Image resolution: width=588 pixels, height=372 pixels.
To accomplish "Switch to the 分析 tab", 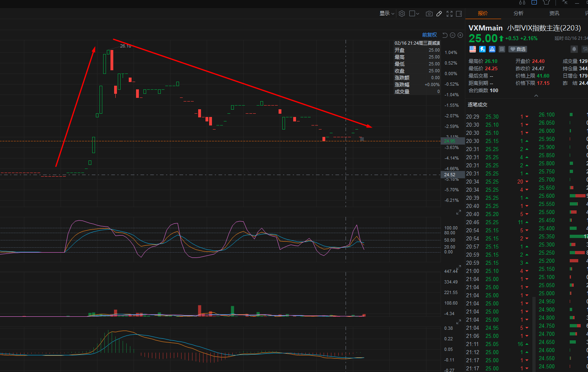I will coord(519,13).
